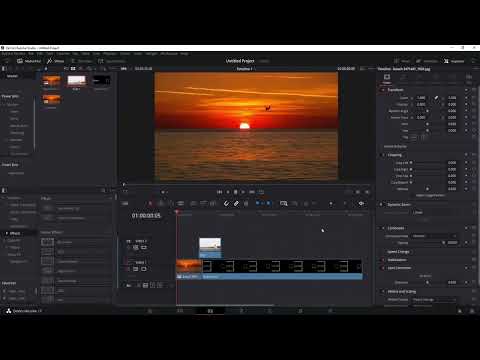Image resolution: width=480 pixels, height=360 pixels.
Task: Open the Retime Process dropdown
Action: tap(433, 299)
